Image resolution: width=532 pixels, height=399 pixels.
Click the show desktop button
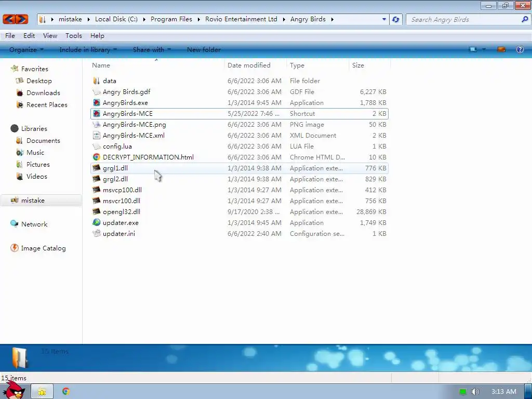(x=528, y=392)
